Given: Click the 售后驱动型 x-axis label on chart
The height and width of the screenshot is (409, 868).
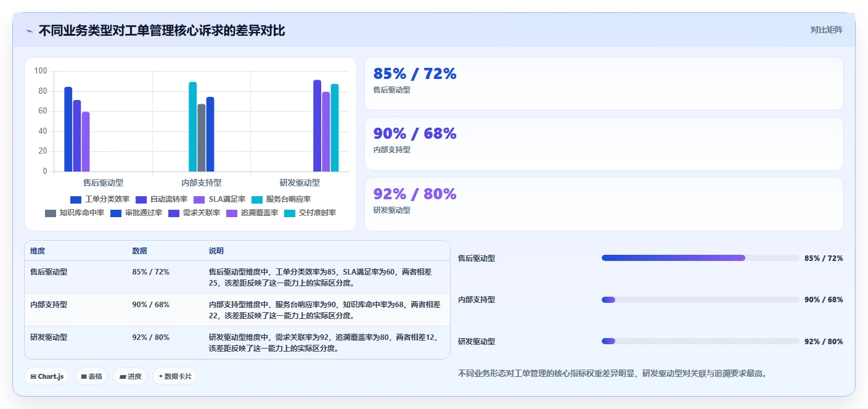Looking at the screenshot, I should [x=103, y=183].
